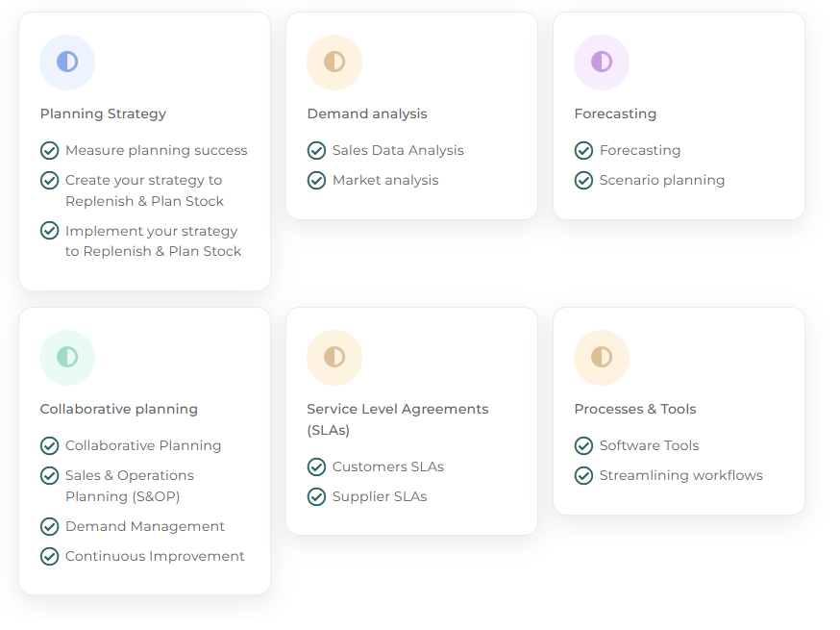840x630 pixels.
Task: Click the Planning Strategy card heading
Action: pos(104,113)
